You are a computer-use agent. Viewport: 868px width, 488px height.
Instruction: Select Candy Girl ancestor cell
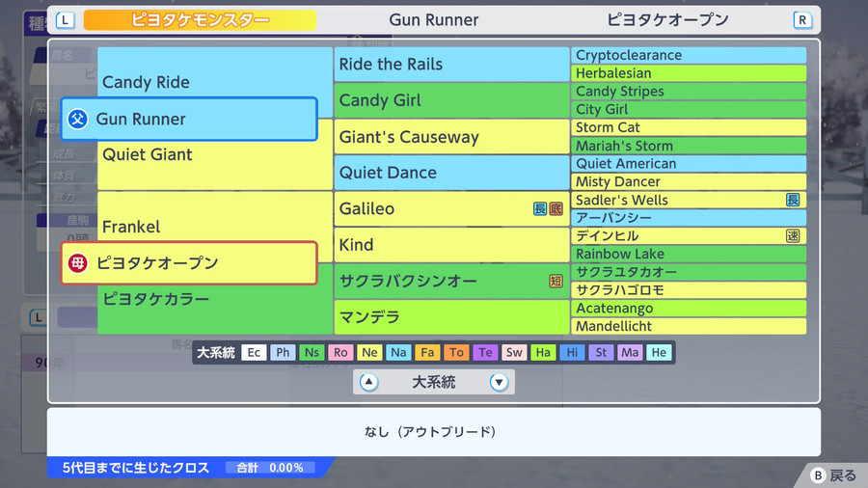pos(451,100)
